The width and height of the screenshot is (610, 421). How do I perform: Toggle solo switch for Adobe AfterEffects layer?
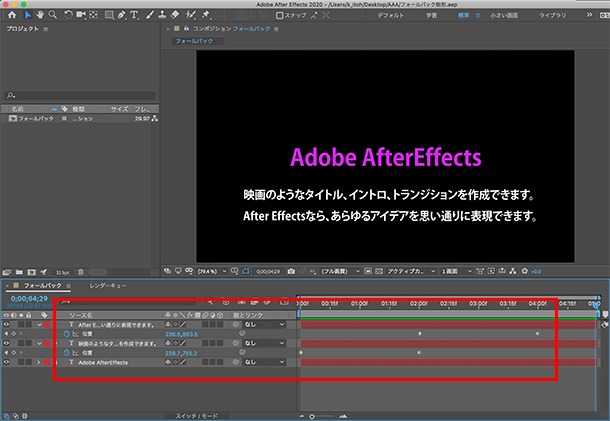point(21,362)
